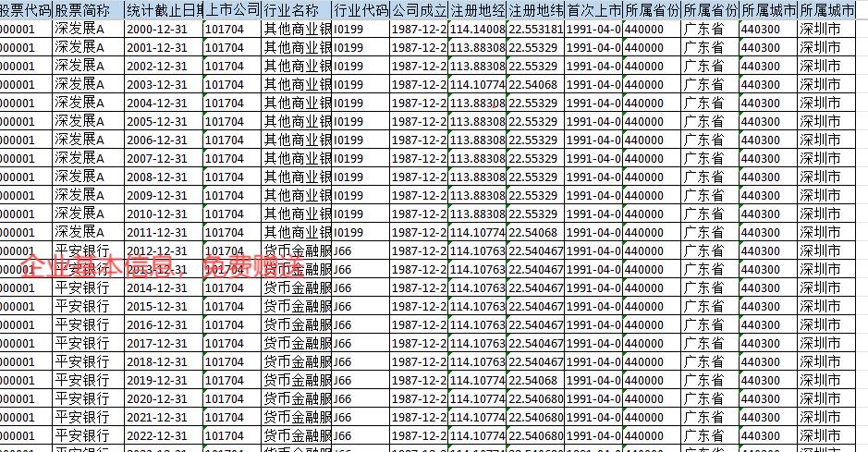
Task: Select the 2009-12-31 date cell
Action: click(164, 195)
